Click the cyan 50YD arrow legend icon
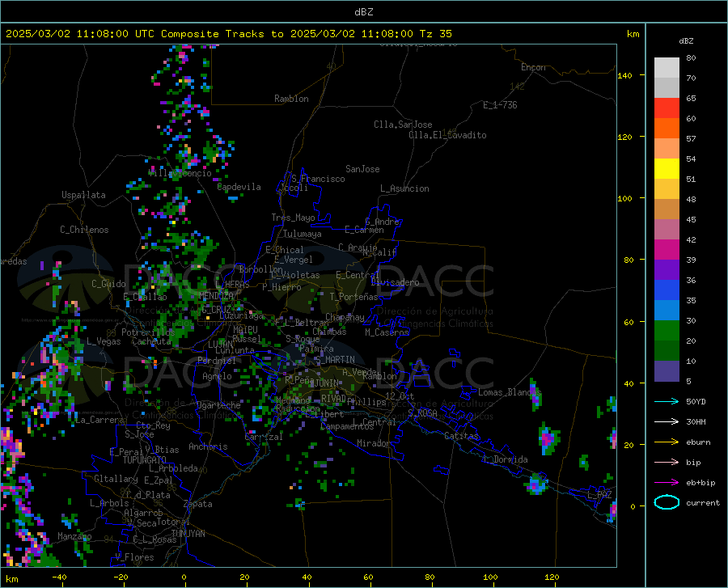 (x=667, y=401)
